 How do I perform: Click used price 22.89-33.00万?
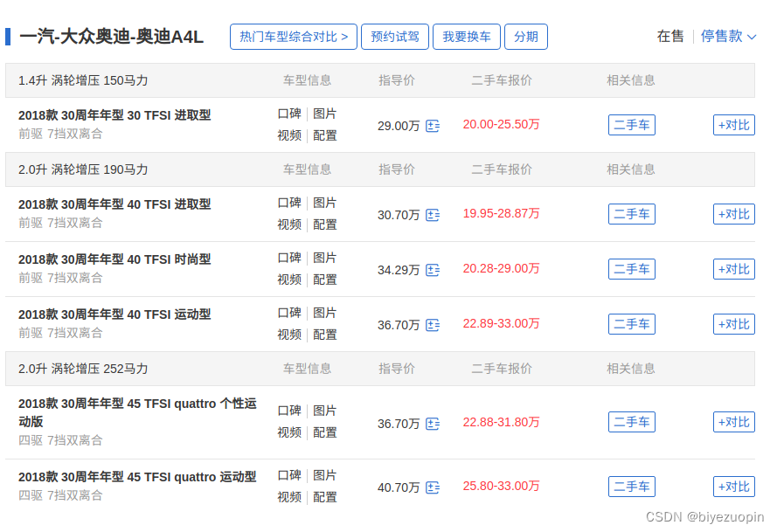[501, 323]
